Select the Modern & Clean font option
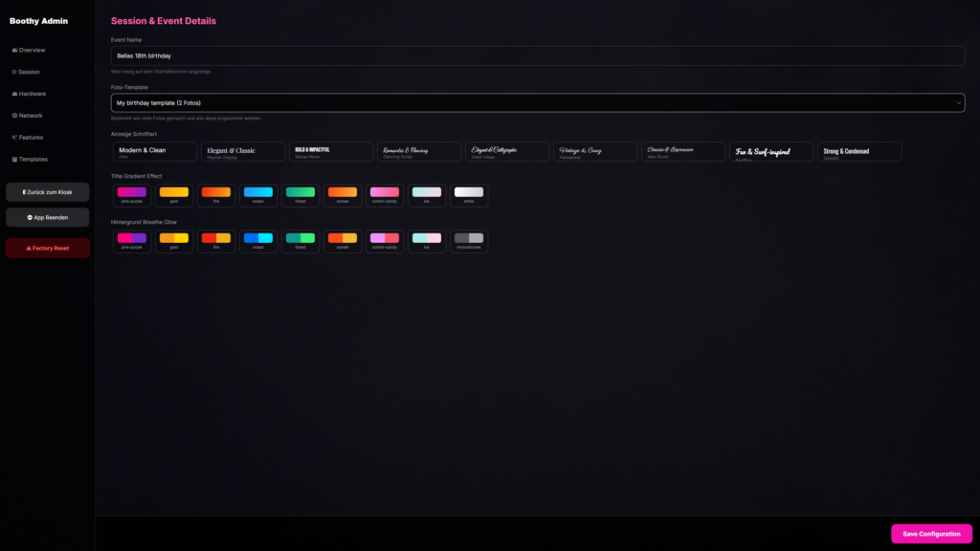980x551 pixels. pos(154,151)
